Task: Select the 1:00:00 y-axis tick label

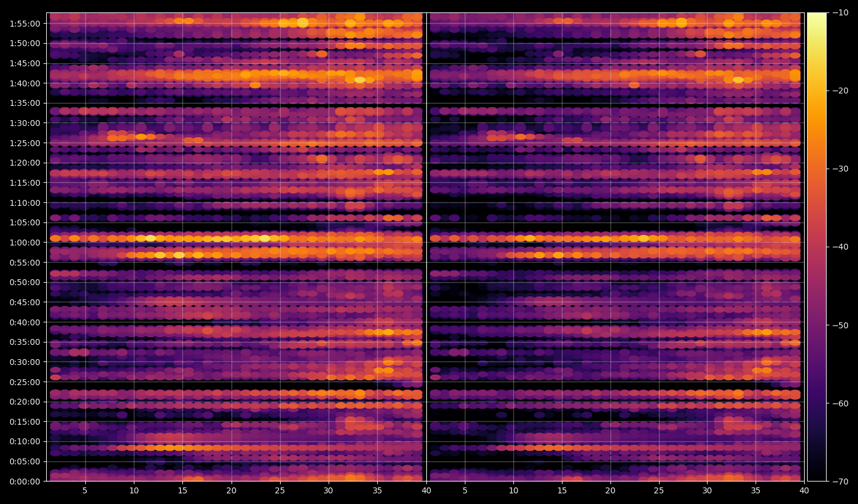Action: 25,243
